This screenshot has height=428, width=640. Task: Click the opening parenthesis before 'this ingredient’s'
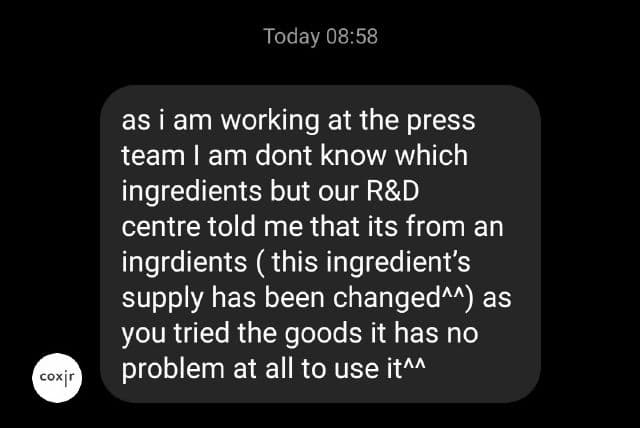click(x=260, y=263)
